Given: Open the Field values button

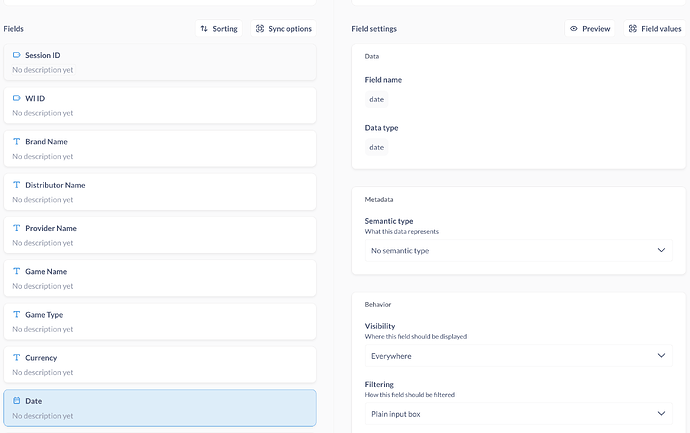Looking at the screenshot, I should [x=655, y=29].
